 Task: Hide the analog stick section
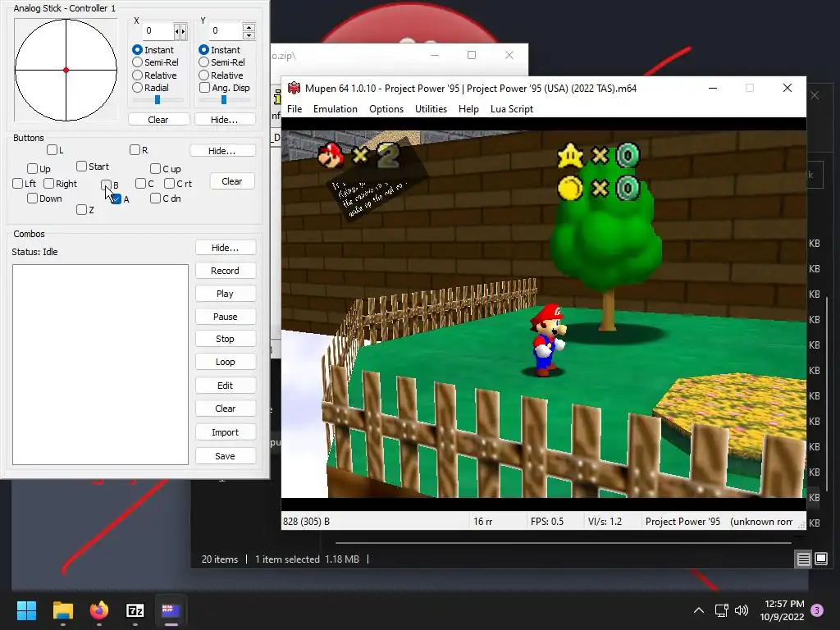point(225,120)
